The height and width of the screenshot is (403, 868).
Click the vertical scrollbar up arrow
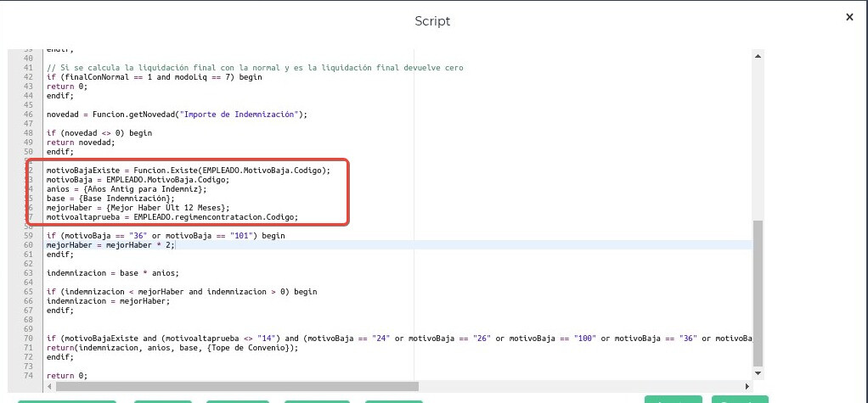click(x=758, y=55)
